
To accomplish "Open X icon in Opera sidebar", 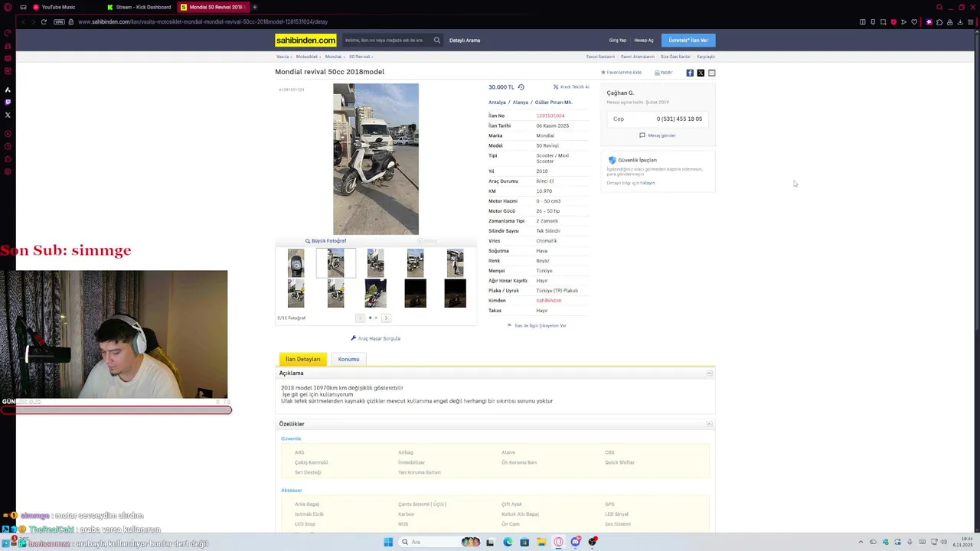I will click(8, 115).
